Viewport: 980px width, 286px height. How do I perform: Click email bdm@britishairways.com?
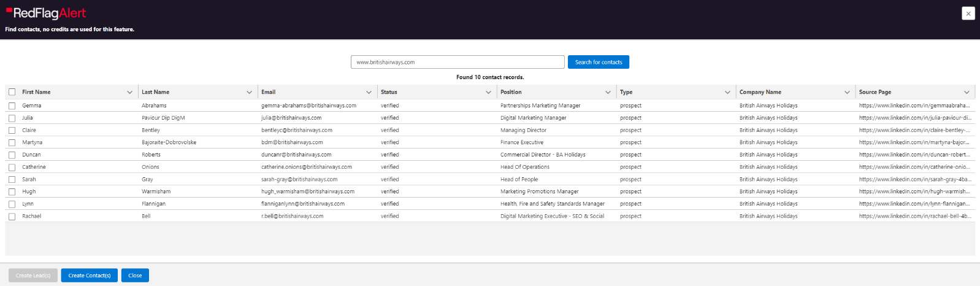click(x=292, y=142)
